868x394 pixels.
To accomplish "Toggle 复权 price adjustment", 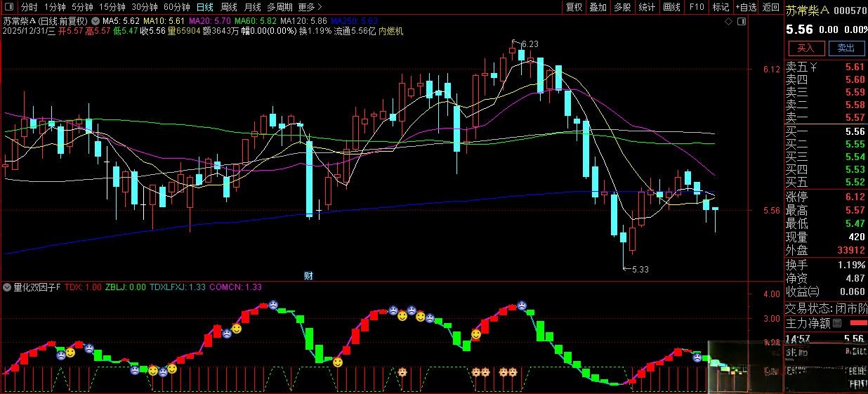I will tap(574, 7).
